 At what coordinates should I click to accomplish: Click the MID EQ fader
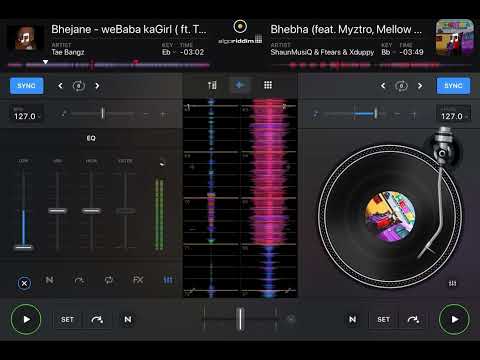click(x=58, y=211)
